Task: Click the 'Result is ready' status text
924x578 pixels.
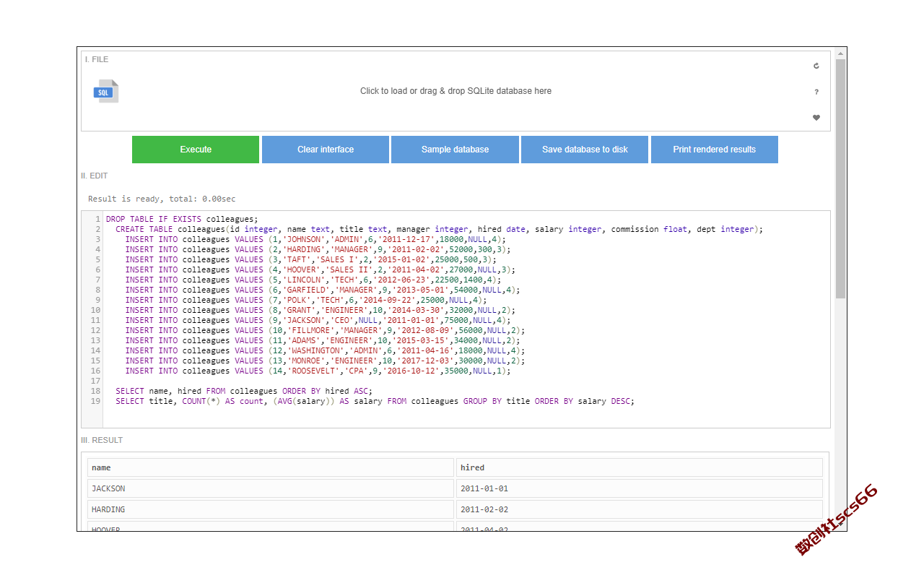Action: (x=162, y=199)
